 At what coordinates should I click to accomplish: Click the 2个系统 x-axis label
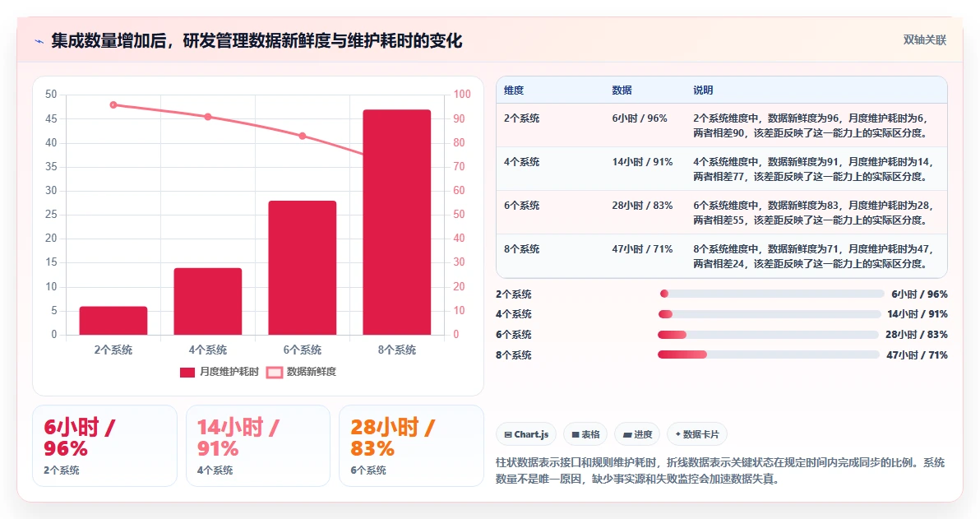pos(113,350)
